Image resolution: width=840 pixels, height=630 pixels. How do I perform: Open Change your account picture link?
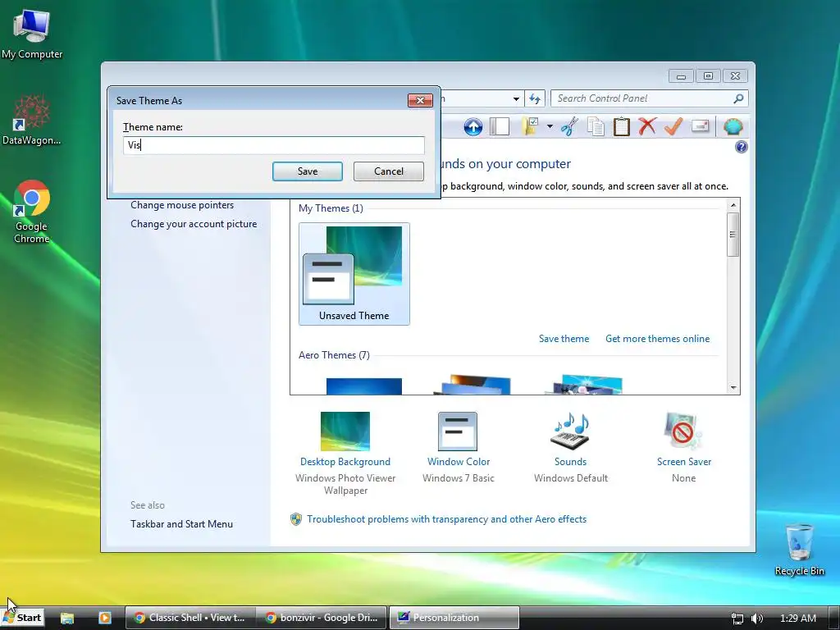[x=194, y=224]
